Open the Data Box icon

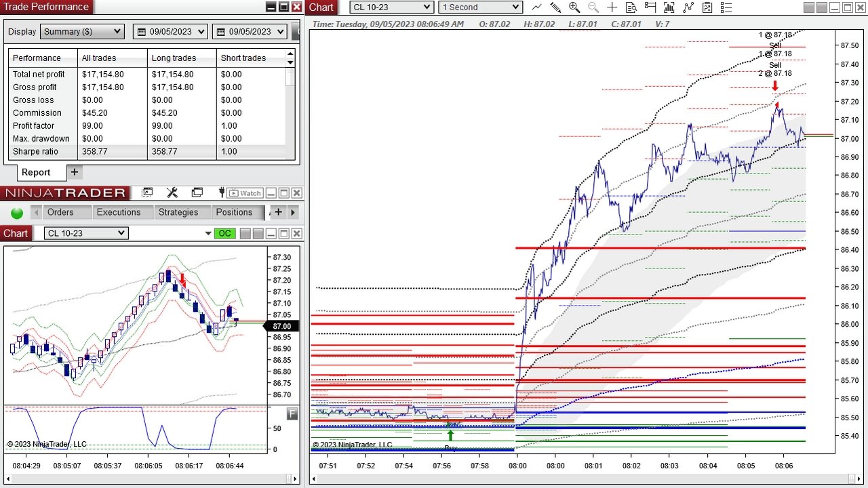631,7
